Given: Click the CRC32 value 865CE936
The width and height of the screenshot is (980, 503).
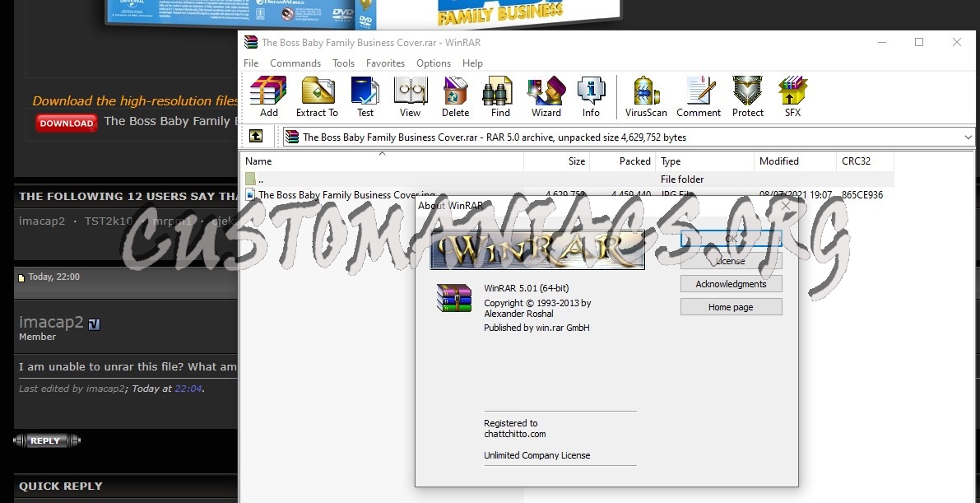Looking at the screenshot, I should [862, 194].
